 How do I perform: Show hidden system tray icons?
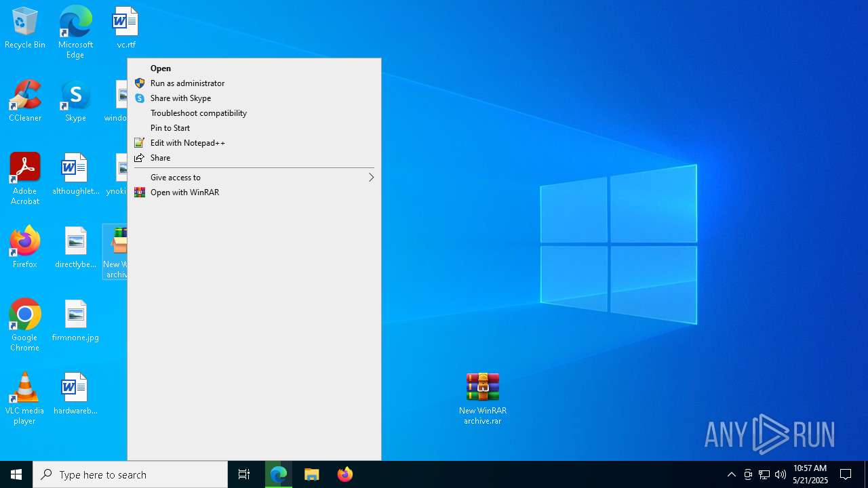click(x=731, y=474)
